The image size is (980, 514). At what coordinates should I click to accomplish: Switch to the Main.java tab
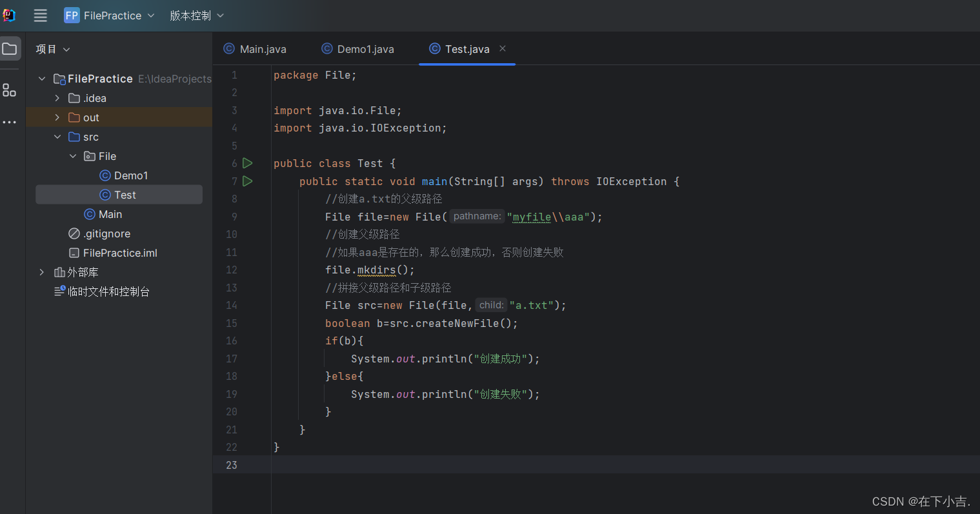[255, 49]
